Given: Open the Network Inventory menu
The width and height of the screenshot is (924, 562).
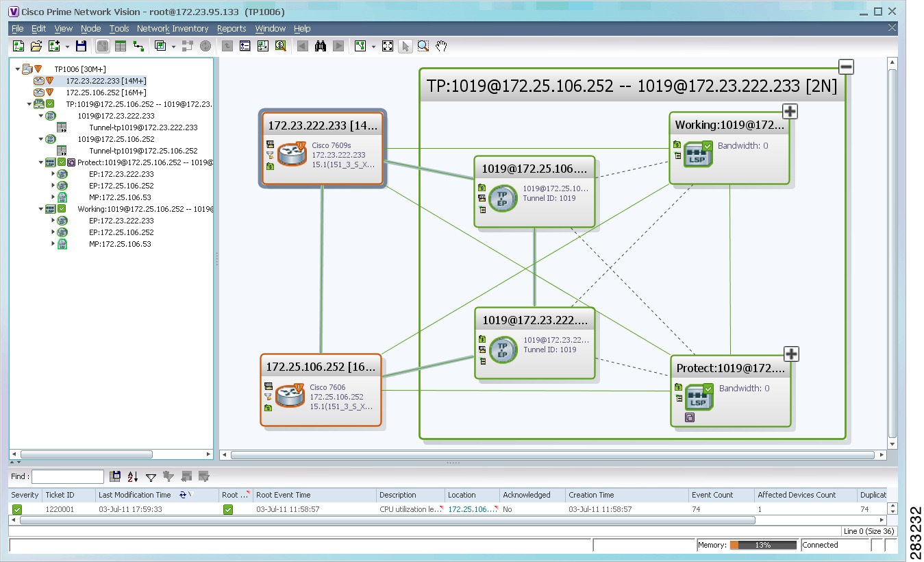Looking at the screenshot, I should point(173,29).
